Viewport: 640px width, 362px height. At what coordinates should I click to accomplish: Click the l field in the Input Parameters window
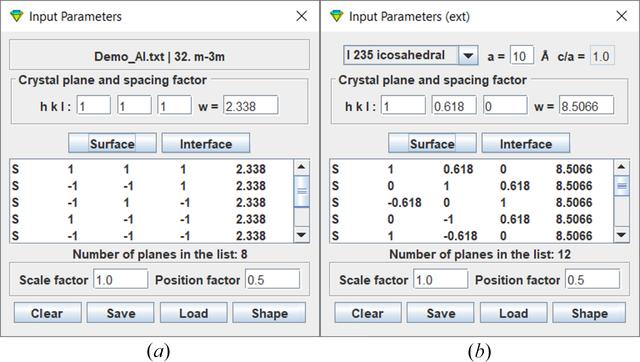tap(174, 106)
